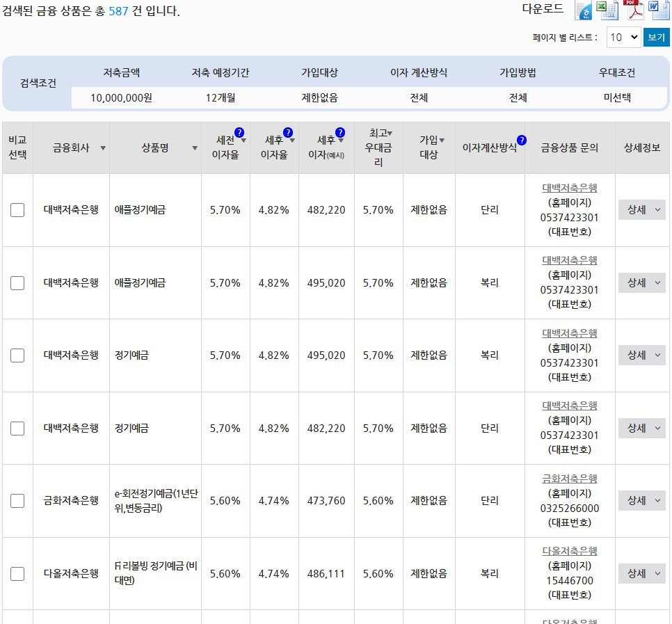
Task: Sort by 세전 이자율 using its arrow
Action: point(244,141)
